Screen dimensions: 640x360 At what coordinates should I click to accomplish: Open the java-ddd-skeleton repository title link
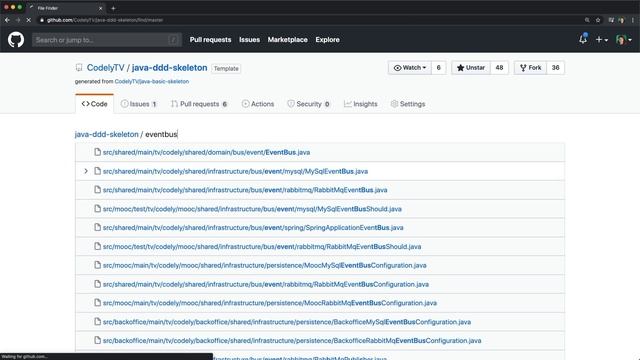tap(169, 68)
